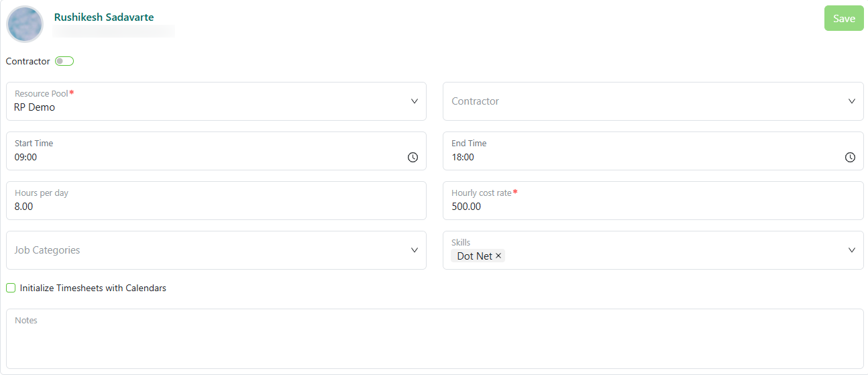
Task: Open the Skills dropdown chevron
Action: (851, 250)
